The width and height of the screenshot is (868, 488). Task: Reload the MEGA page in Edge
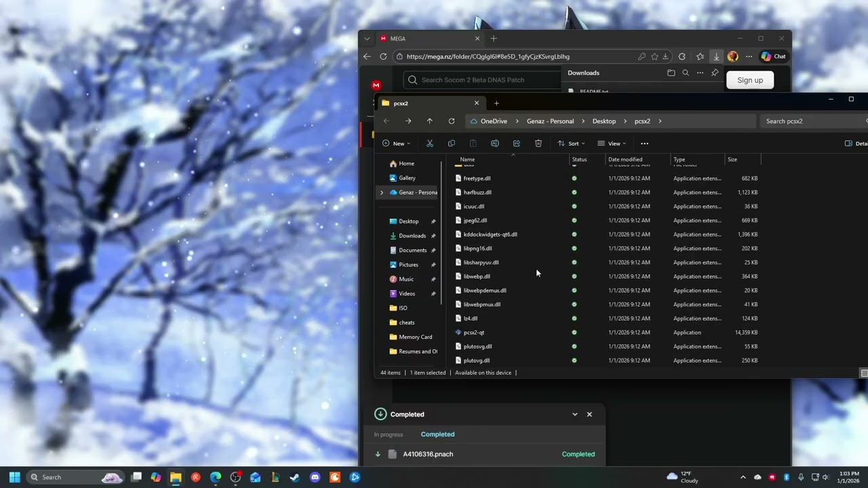(383, 57)
